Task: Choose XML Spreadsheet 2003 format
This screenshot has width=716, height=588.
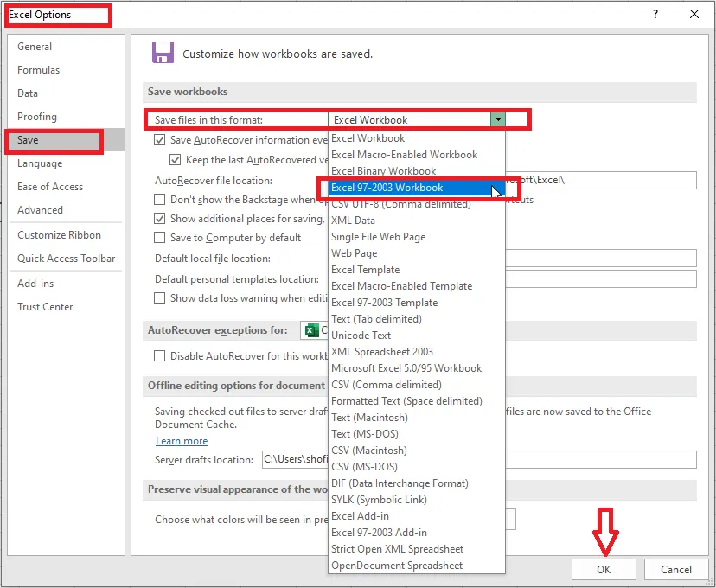Action: coord(417,352)
